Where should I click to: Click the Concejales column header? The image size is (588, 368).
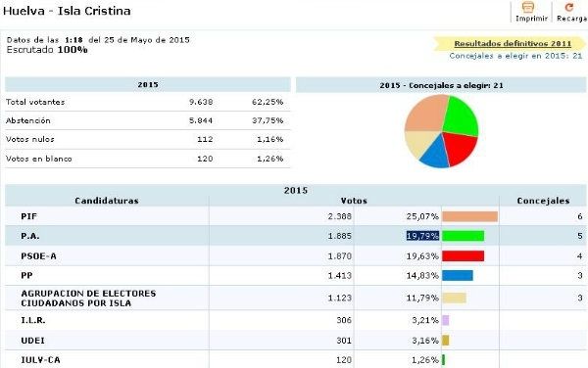pyautogui.click(x=543, y=201)
